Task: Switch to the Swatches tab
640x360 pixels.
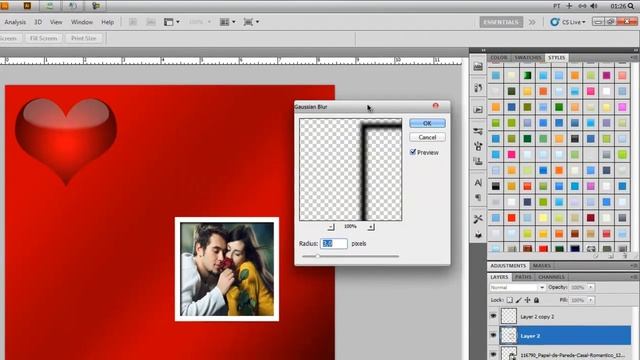Action: [527, 58]
